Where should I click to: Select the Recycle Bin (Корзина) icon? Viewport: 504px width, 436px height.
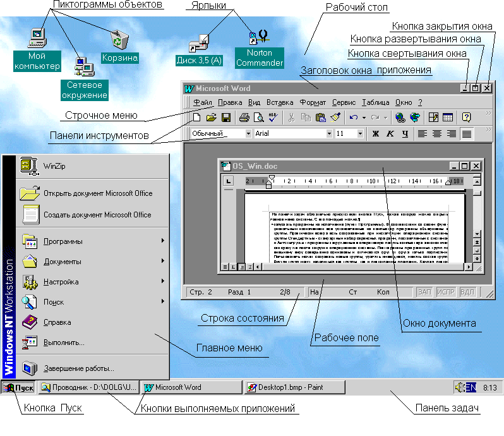pyautogui.click(x=119, y=40)
